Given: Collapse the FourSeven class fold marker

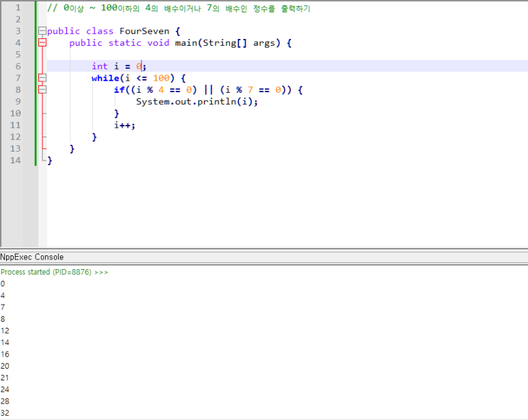Looking at the screenshot, I should (42, 31).
